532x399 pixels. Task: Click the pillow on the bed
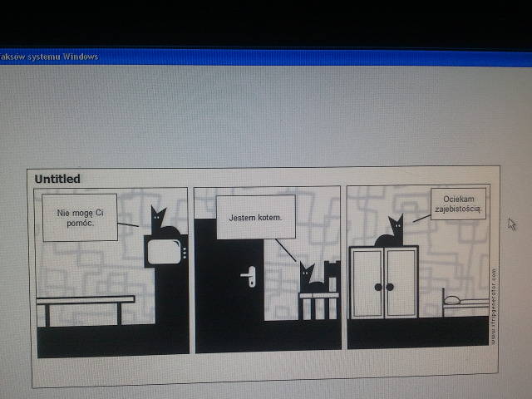[452, 297]
